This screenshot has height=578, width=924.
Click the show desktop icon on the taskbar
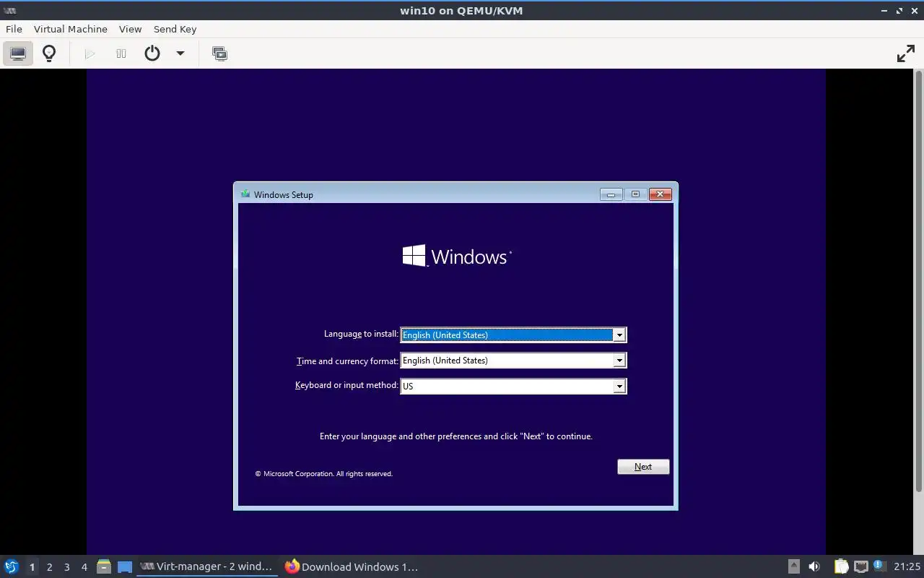pos(125,567)
